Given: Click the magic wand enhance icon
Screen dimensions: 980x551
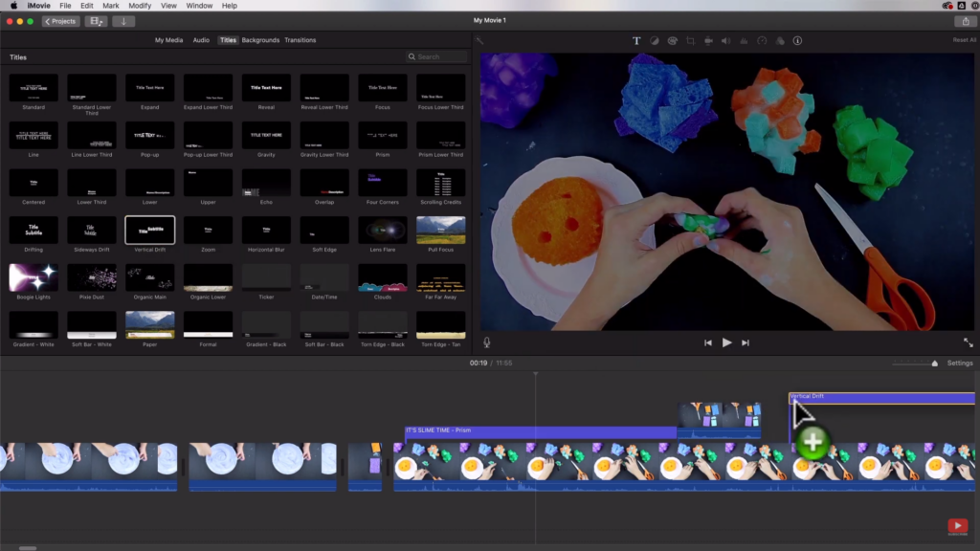Looking at the screenshot, I should 479,41.
